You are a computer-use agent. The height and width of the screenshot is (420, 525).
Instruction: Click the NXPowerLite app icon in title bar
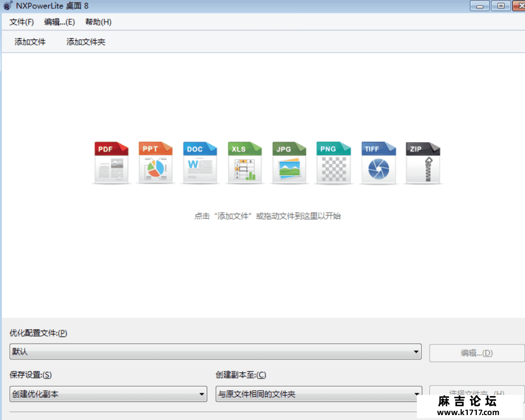[8, 6]
